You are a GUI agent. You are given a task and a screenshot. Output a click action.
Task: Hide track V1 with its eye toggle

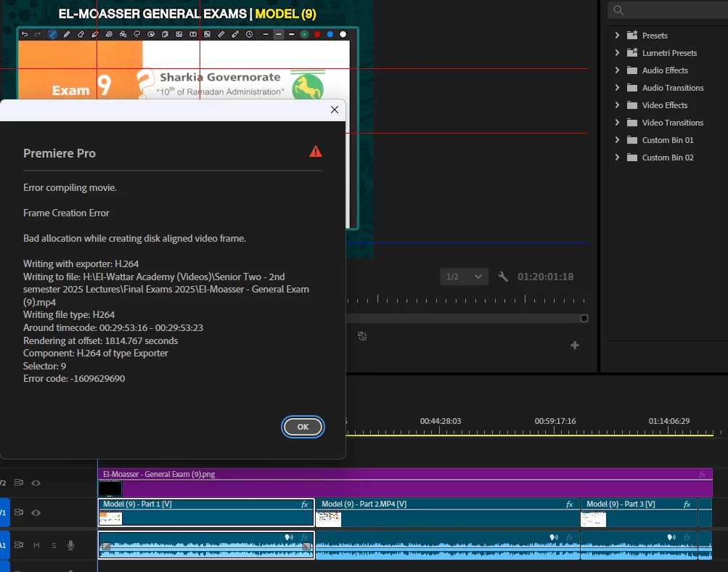pyautogui.click(x=36, y=512)
